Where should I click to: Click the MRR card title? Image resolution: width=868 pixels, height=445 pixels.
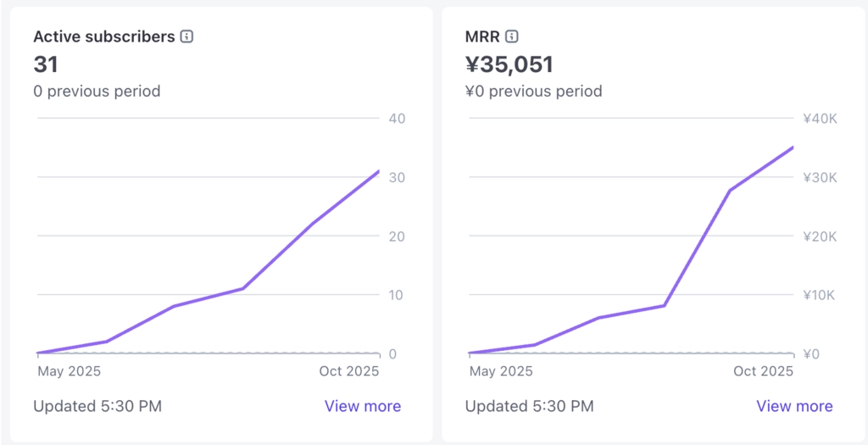[x=482, y=36]
